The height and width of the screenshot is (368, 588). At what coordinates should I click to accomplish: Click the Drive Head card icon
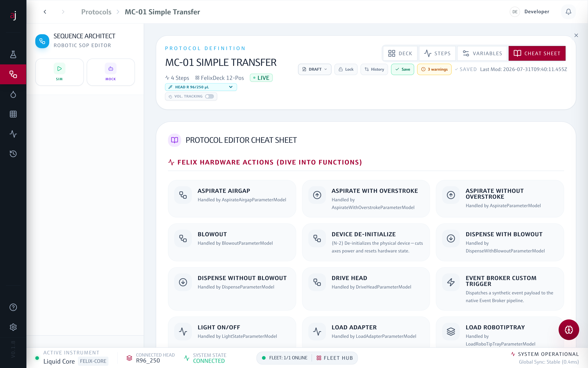pyautogui.click(x=317, y=282)
